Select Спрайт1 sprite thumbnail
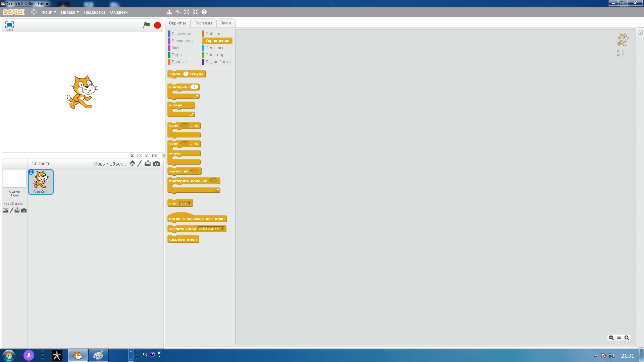This screenshot has height=362, width=644. (41, 182)
